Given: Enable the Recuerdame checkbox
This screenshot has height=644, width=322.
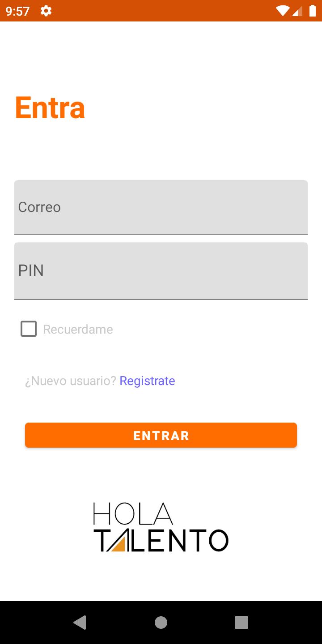Looking at the screenshot, I should coord(29,329).
